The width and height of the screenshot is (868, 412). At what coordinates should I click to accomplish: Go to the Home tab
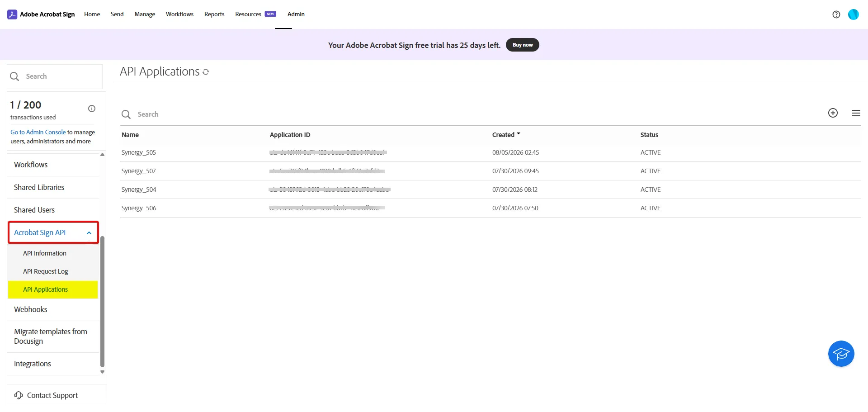click(x=92, y=14)
